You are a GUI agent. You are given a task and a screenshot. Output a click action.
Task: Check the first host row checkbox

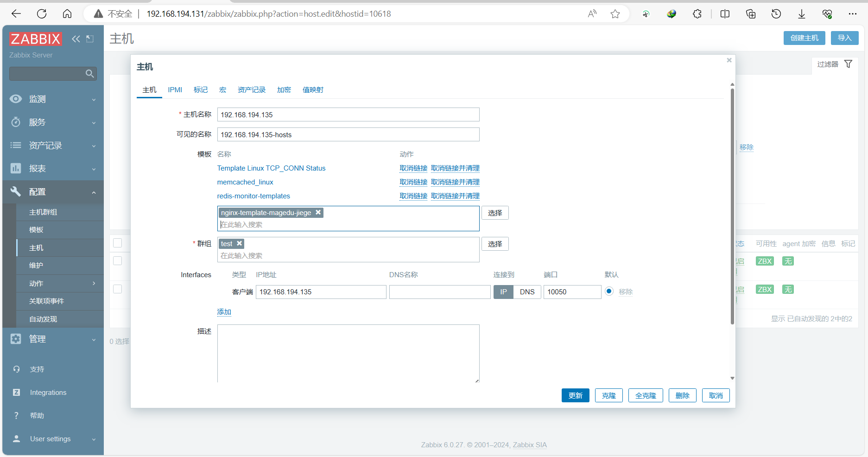[118, 260]
